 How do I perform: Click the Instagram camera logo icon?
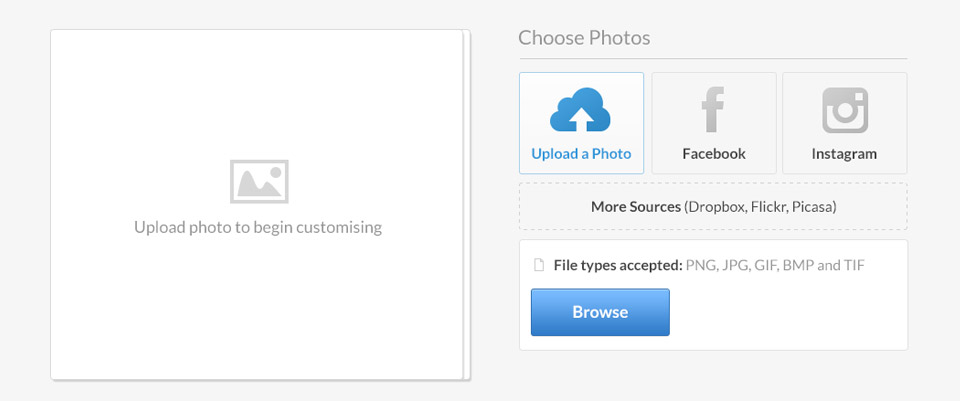(844, 110)
